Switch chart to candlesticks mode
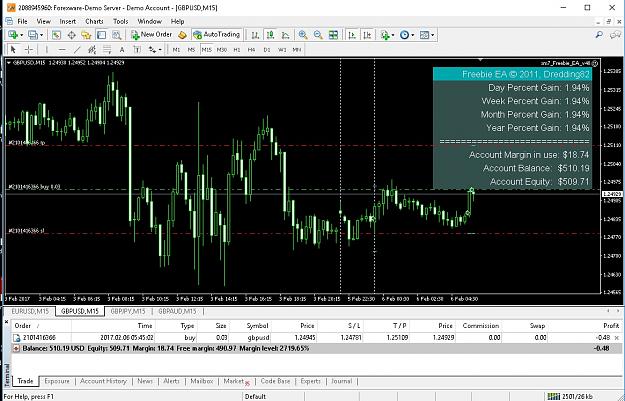 (270, 35)
